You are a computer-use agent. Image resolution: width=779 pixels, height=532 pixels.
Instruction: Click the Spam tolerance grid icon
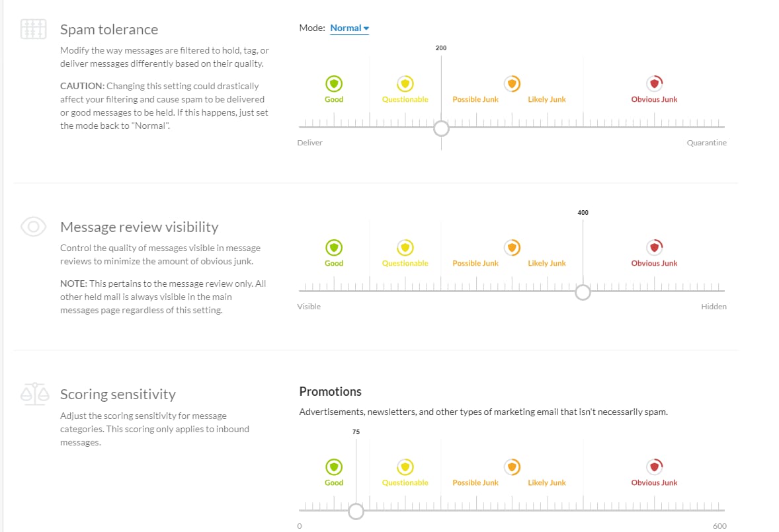point(33,29)
